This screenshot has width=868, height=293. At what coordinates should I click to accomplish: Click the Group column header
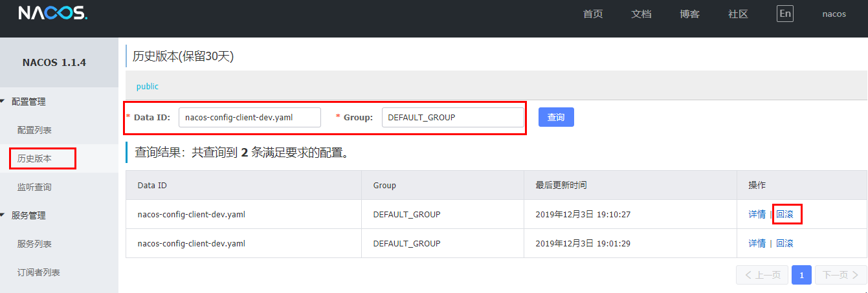(443, 185)
